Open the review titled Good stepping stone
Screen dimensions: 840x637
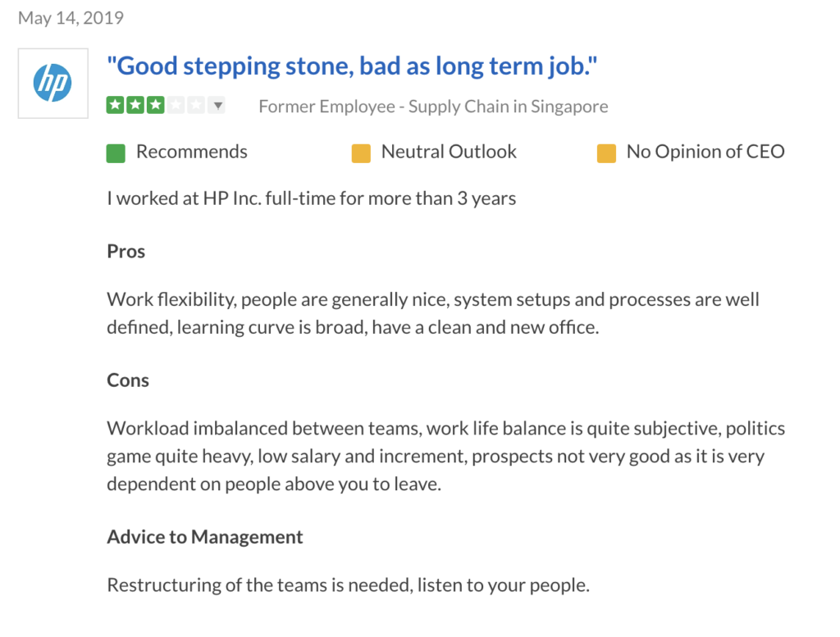353,65
